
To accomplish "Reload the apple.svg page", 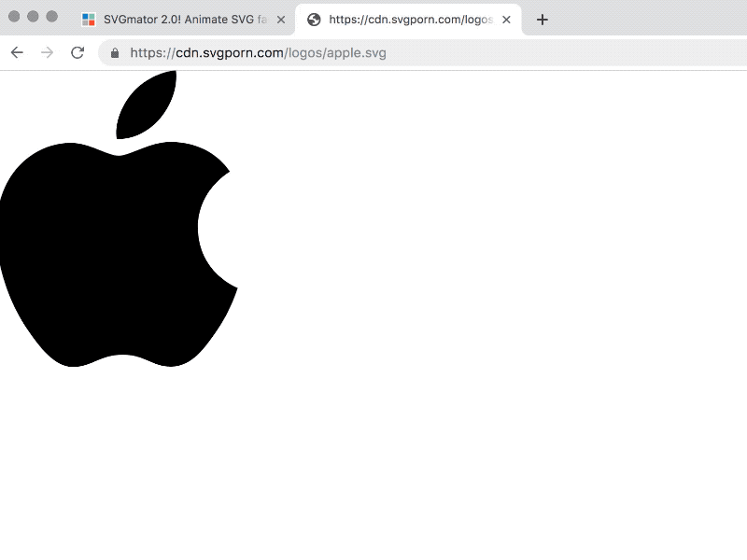I will pos(78,52).
